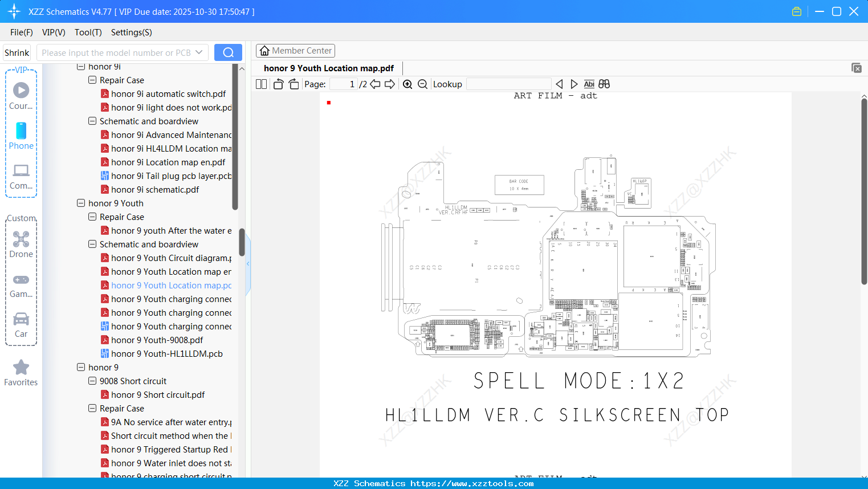Open honor 9i Tail plug pcb layer file
Image resolution: width=868 pixels, height=489 pixels.
coord(166,176)
